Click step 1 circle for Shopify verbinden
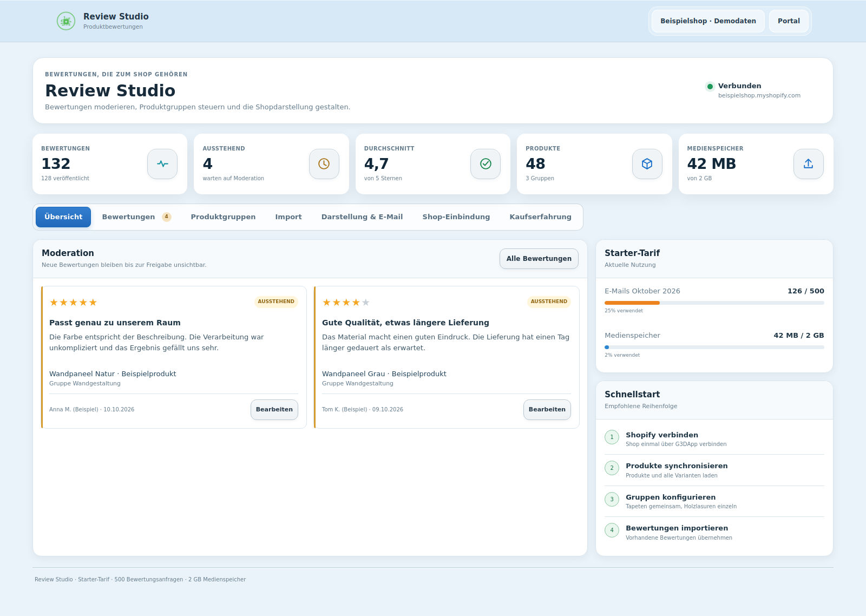The width and height of the screenshot is (866, 616). pos(612,437)
